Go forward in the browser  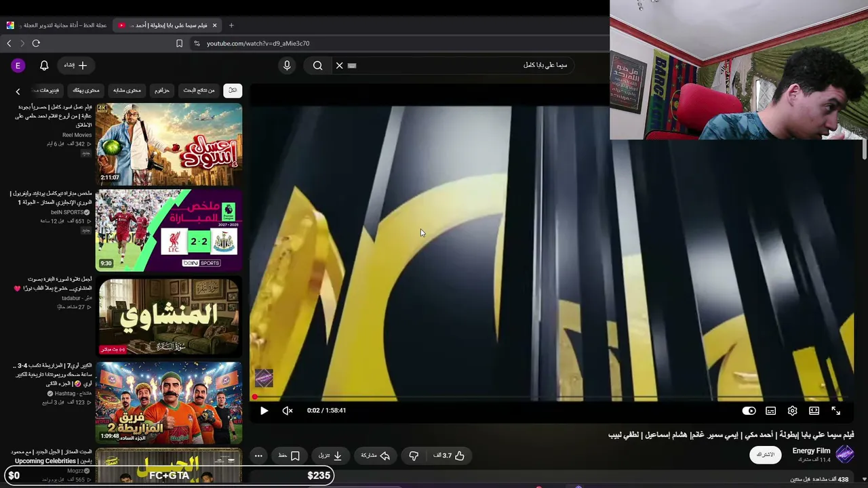coord(22,43)
